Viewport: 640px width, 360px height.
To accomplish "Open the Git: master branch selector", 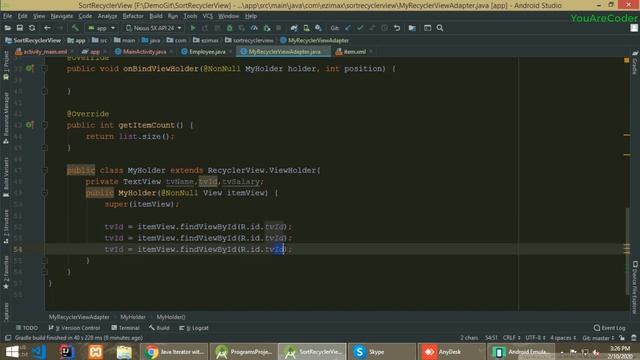I will pyautogui.click(x=598, y=338).
